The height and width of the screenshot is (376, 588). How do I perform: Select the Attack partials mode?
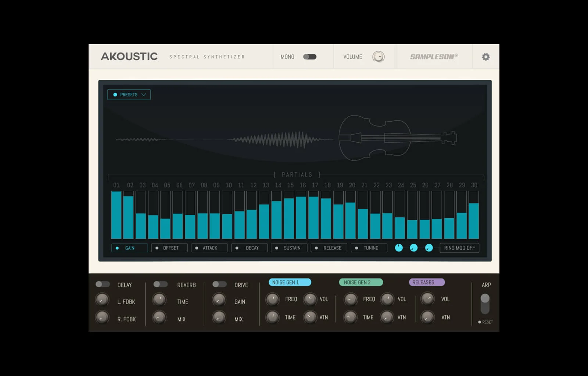coord(209,248)
